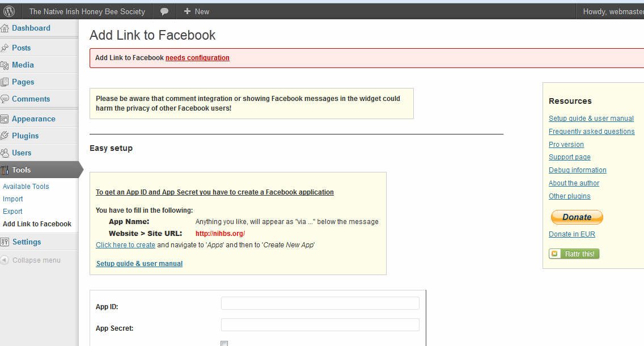This screenshot has height=346, width=644.
Task: Click the Comments speech bubble sidebar icon
Action: coord(5,99)
